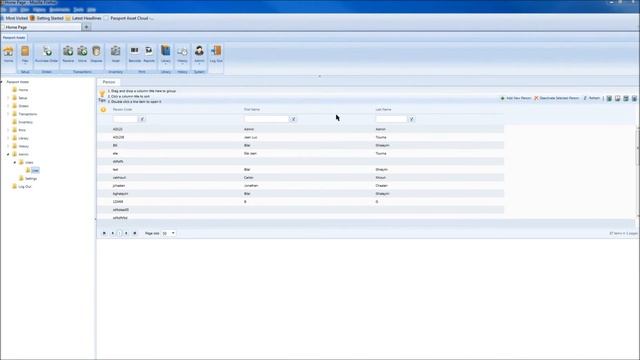Screen dimensions: 640x360
Task: Open the Most Visited bookmark
Action: (x=14, y=18)
